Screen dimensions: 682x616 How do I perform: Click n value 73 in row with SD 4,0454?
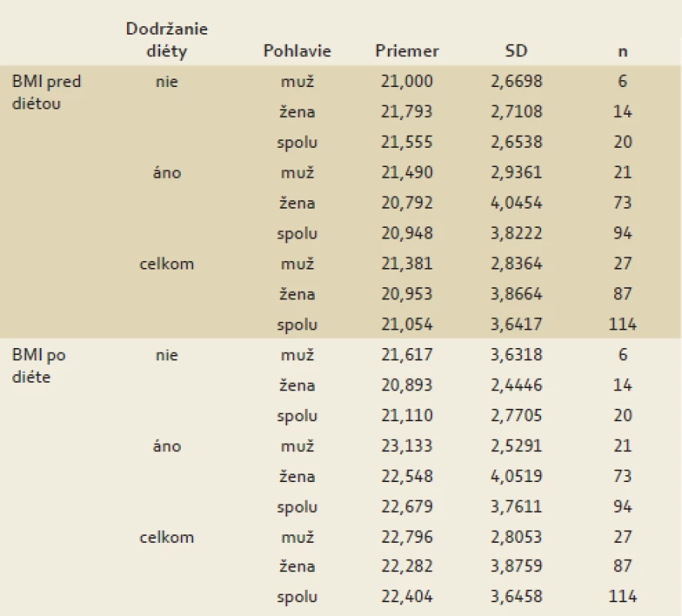pyautogui.click(x=623, y=203)
